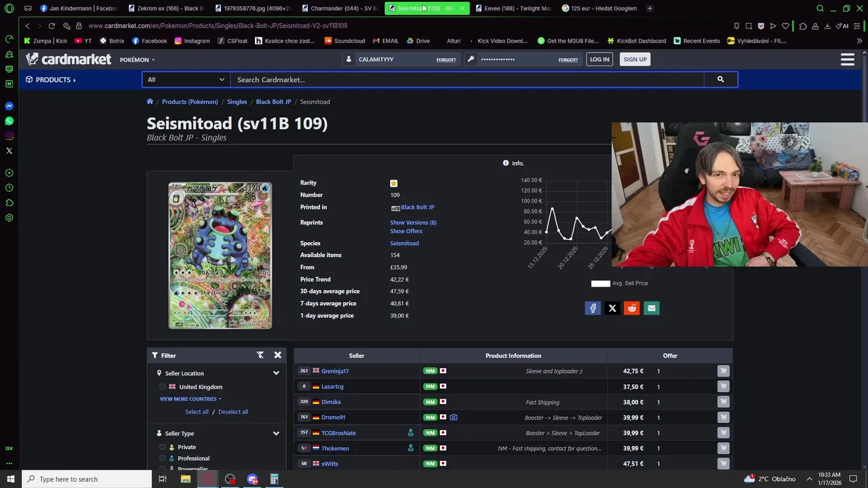Screen dimensions: 868x488
Task: Open extensions cube icon in sidebar
Action: (x=9, y=203)
